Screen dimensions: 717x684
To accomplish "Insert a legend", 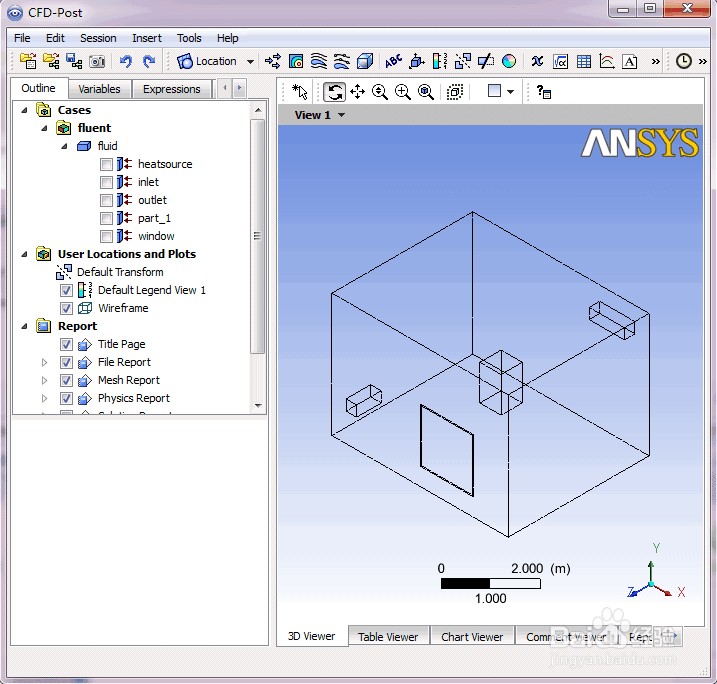I will [x=439, y=61].
